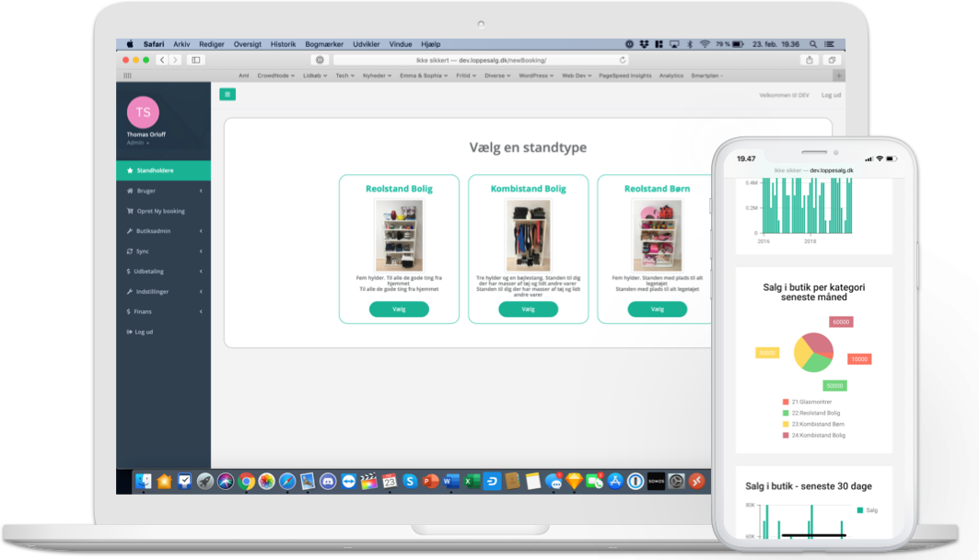979x560 pixels.
Task: Click the Finans dollar icon in sidebar
Action: pyautogui.click(x=128, y=311)
